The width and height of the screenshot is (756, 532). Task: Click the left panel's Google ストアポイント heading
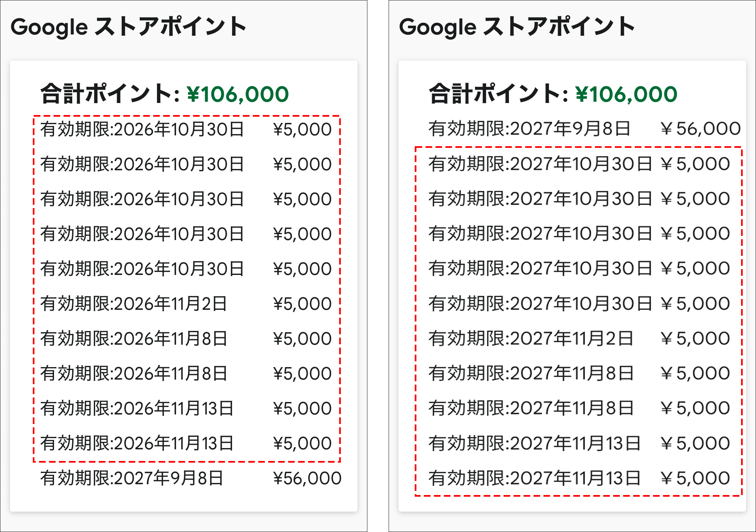pyautogui.click(x=128, y=27)
